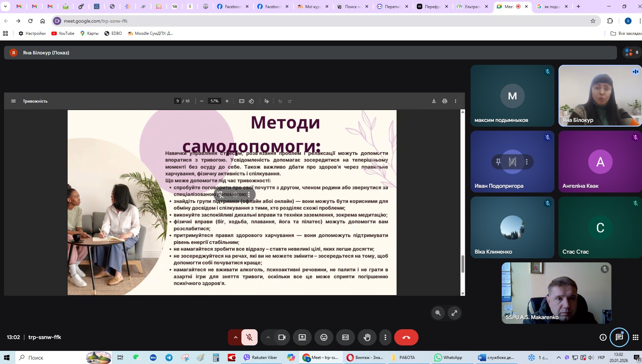This screenshot has height=364, width=642.
Task: Open the chat panel
Action: pyautogui.click(x=619, y=337)
